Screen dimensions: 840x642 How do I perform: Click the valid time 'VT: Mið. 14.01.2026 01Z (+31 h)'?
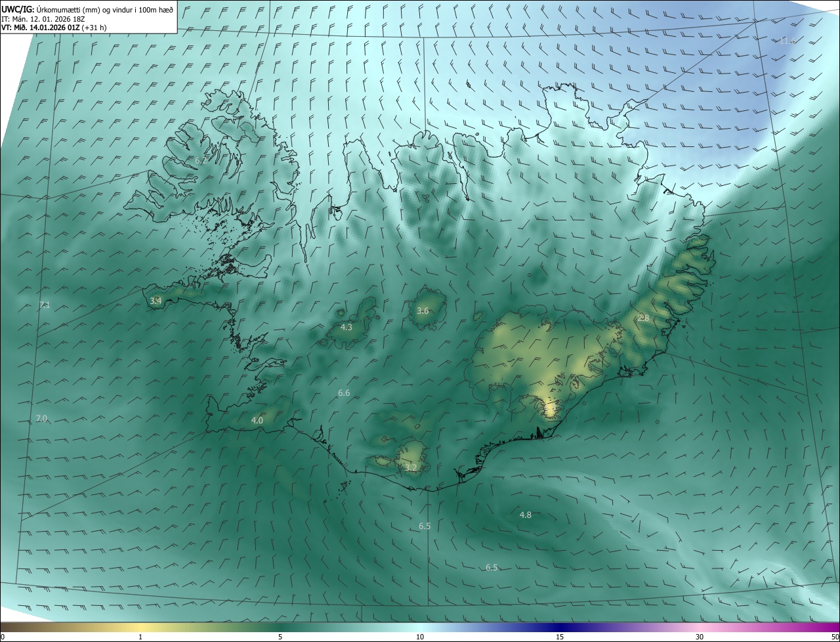pos(54,28)
